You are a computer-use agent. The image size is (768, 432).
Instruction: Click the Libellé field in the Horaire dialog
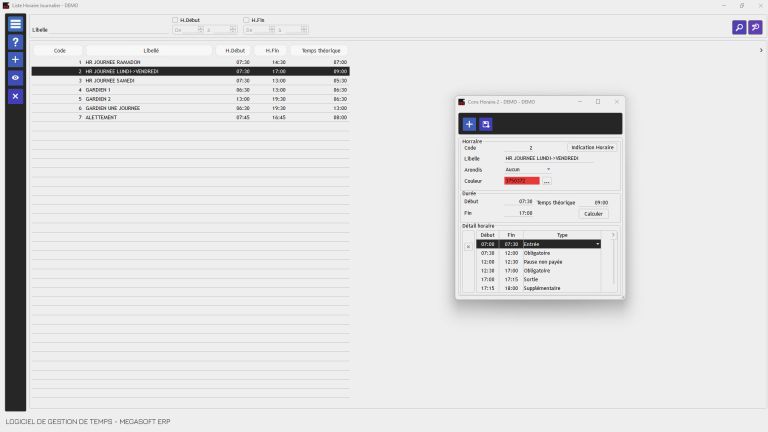point(549,158)
